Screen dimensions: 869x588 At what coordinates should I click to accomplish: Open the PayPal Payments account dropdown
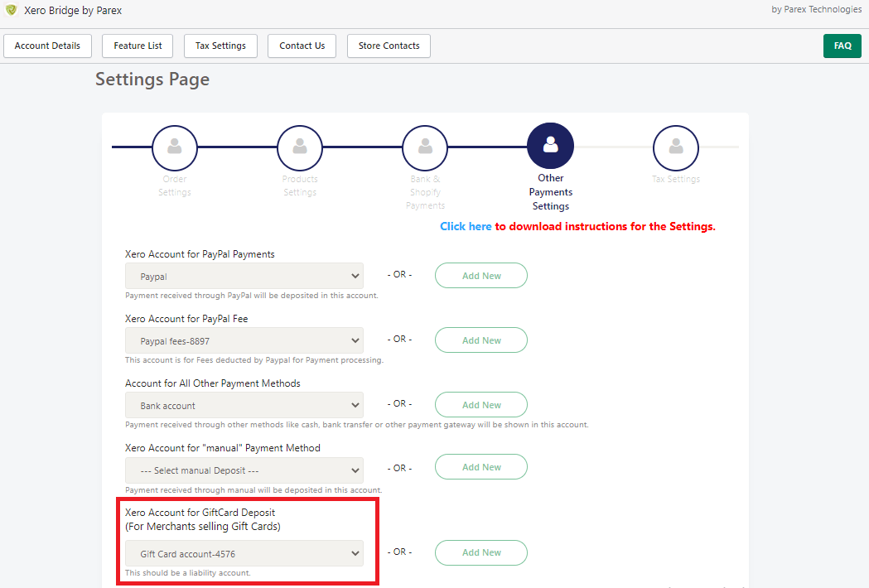click(244, 275)
